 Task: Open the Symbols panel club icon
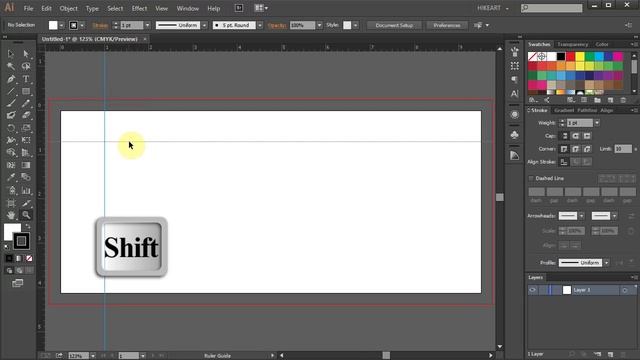pyautogui.click(x=514, y=135)
